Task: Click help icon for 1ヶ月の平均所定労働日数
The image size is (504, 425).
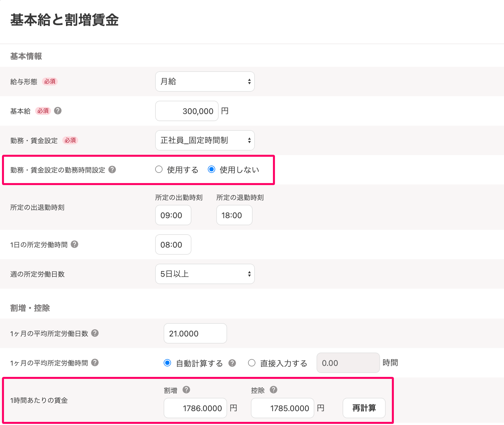Action: click(95, 333)
